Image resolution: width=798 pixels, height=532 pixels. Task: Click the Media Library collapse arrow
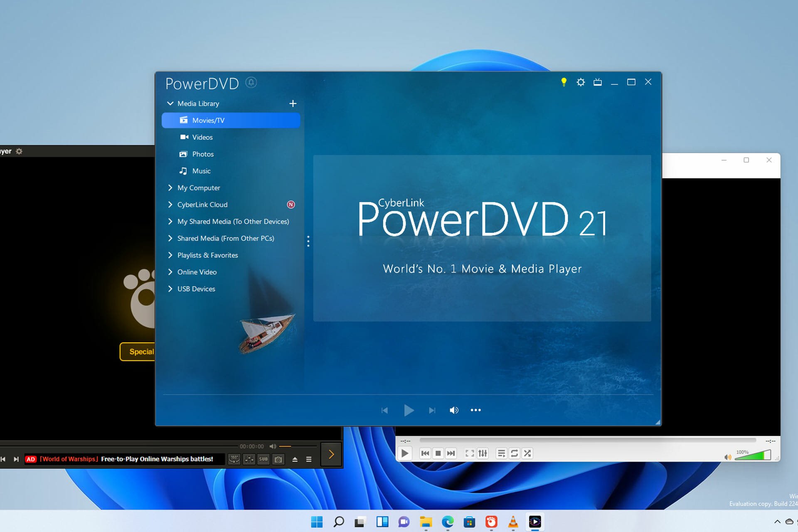coord(170,103)
